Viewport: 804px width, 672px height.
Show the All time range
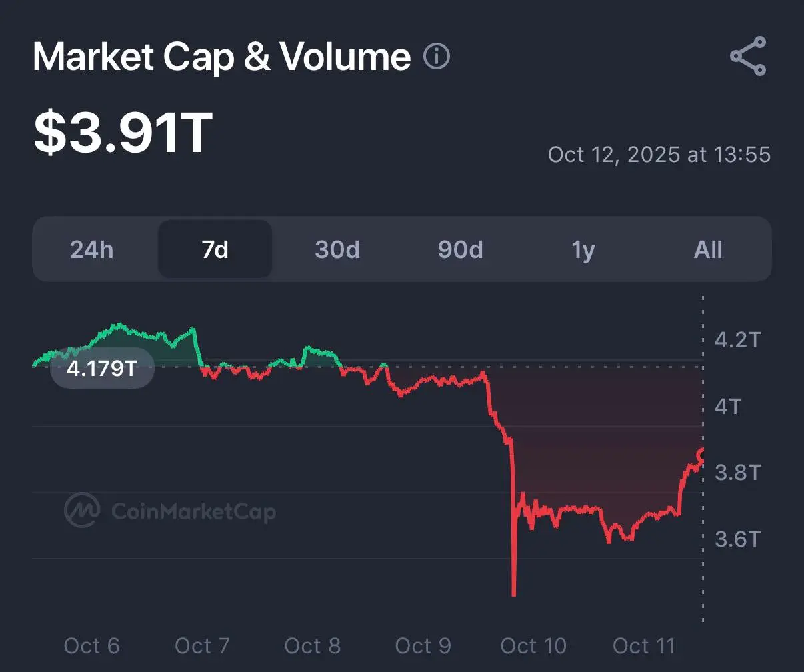pos(708,249)
